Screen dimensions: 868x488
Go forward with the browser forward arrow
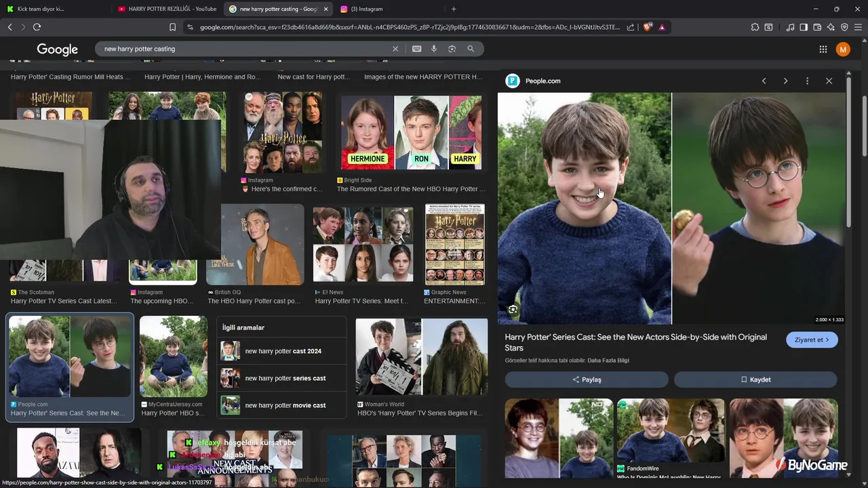click(23, 27)
